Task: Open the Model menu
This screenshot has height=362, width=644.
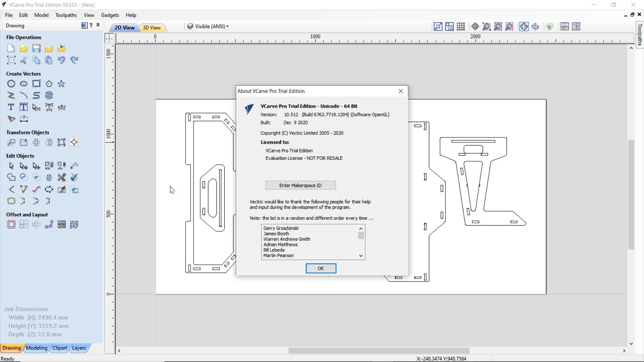Action: pyautogui.click(x=42, y=15)
